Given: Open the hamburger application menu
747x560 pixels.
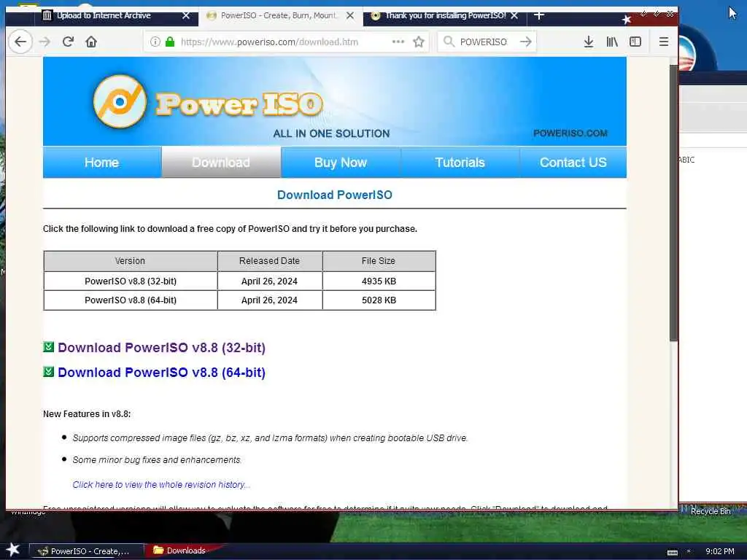Looking at the screenshot, I should tap(664, 42).
